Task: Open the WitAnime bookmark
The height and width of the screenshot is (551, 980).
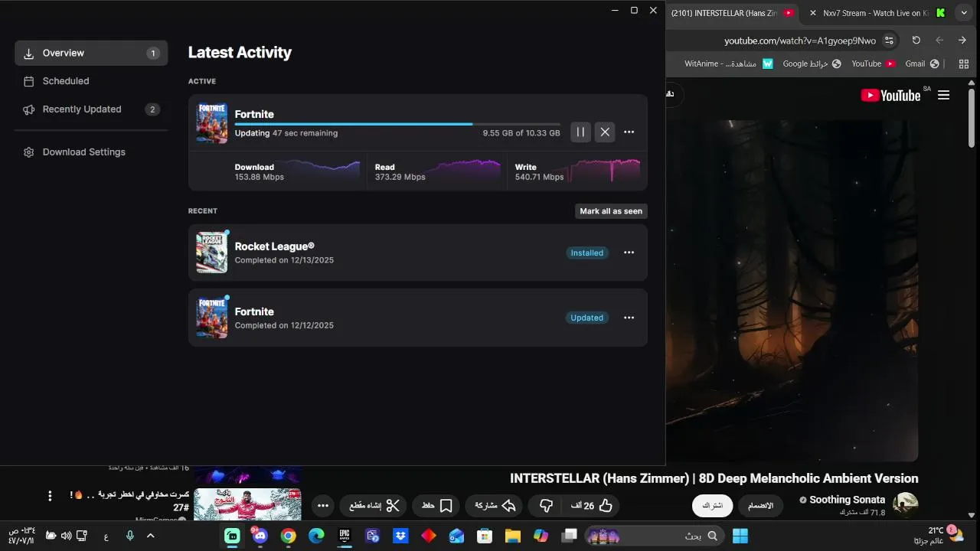Action: 728,64
